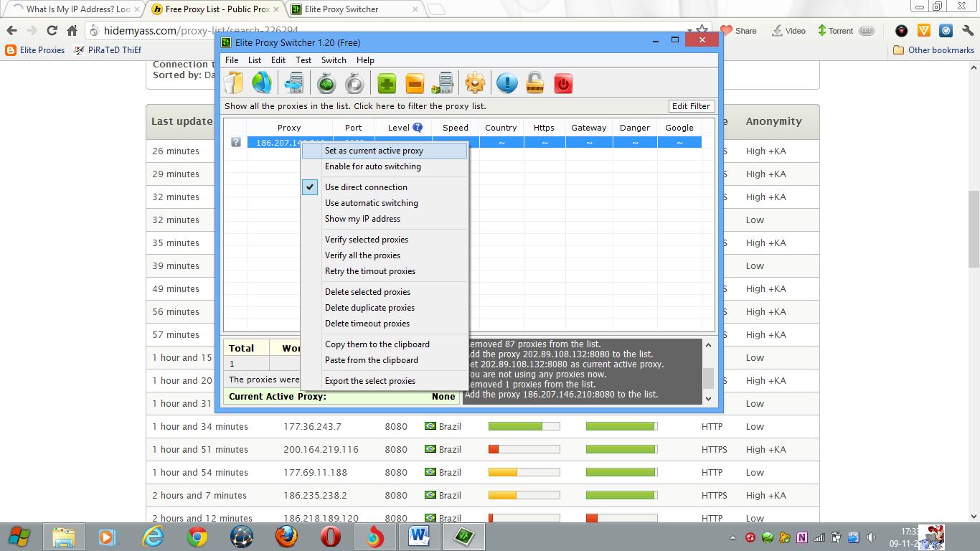Open the List menu
The image size is (980, 551).
pos(255,60)
